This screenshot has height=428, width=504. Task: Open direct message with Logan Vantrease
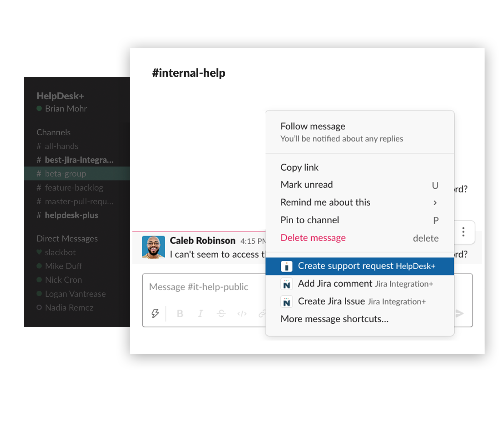click(x=77, y=294)
